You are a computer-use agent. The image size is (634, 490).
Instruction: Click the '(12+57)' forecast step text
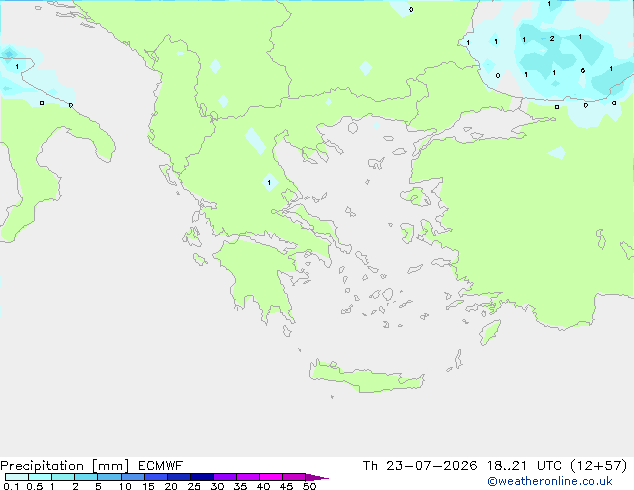(598, 466)
